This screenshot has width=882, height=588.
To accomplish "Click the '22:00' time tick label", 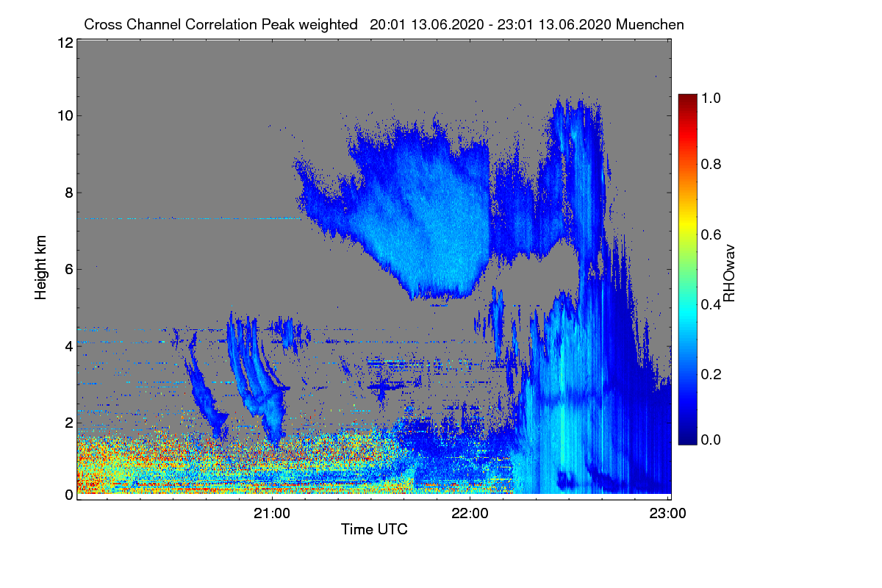I will pyautogui.click(x=470, y=513).
